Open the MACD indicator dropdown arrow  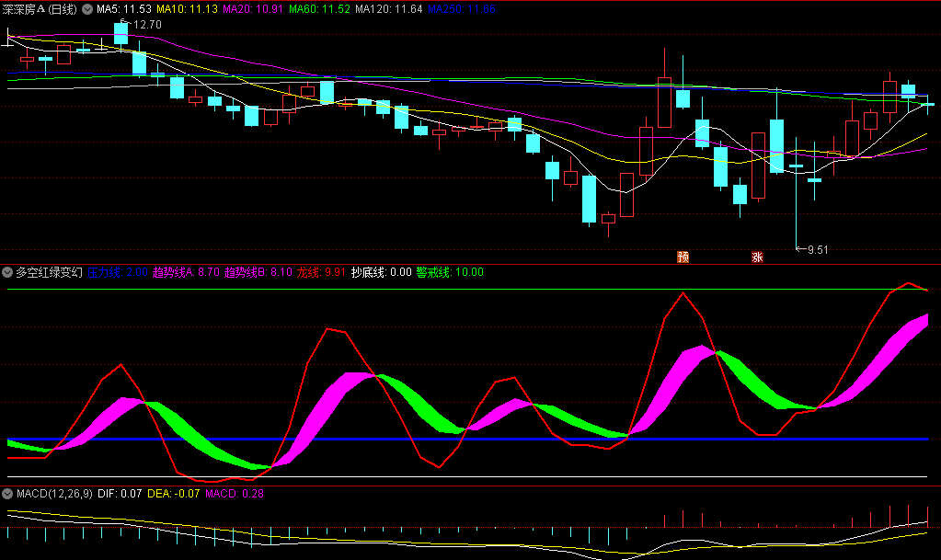(x=7, y=494)
